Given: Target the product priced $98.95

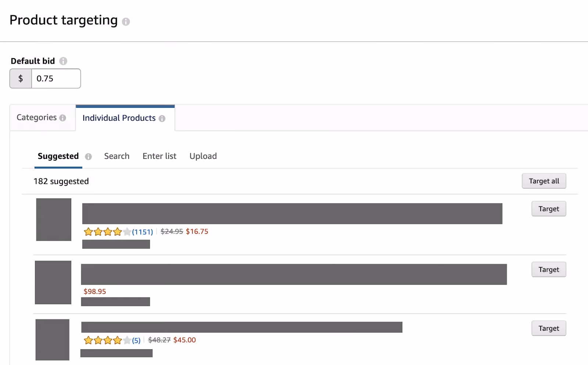Looking at the screenshot, I should coord(549,270).
